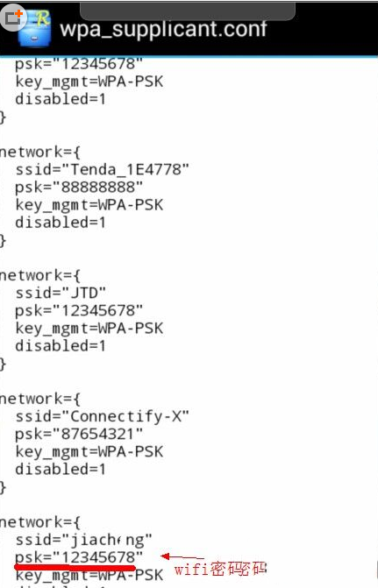Tap the first psk="12345678" line at top

[79, 64]
